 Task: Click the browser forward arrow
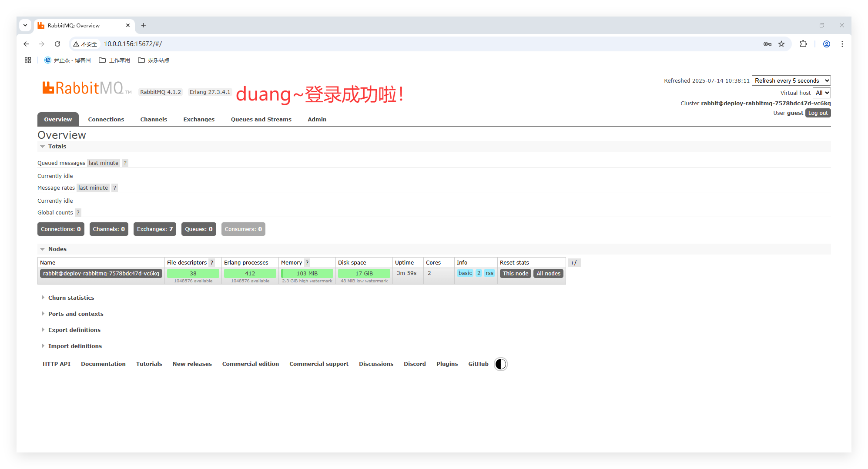(42, 44)
